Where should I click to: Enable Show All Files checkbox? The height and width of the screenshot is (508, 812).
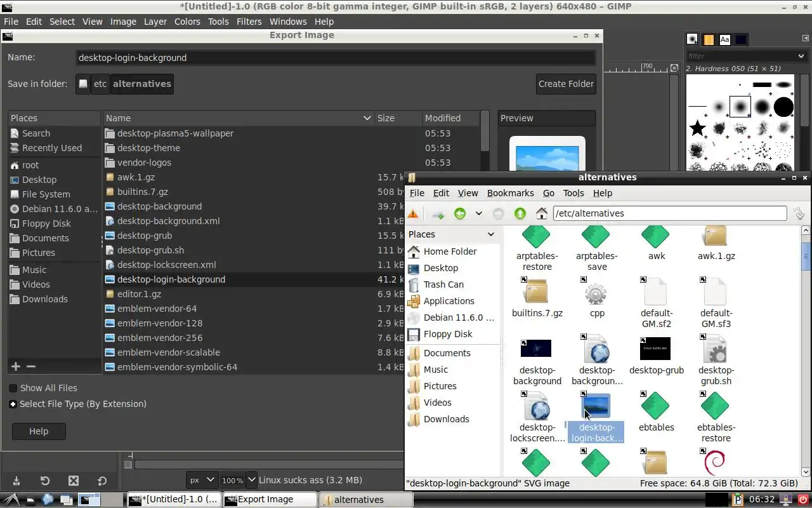point(13,388)
